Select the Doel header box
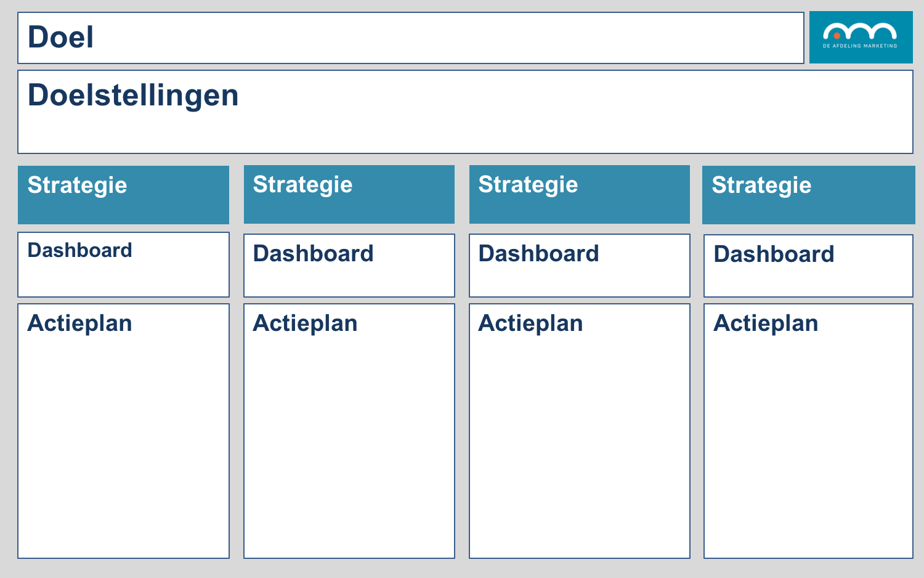Screen dimensions: 924x578 pos(411,38)
